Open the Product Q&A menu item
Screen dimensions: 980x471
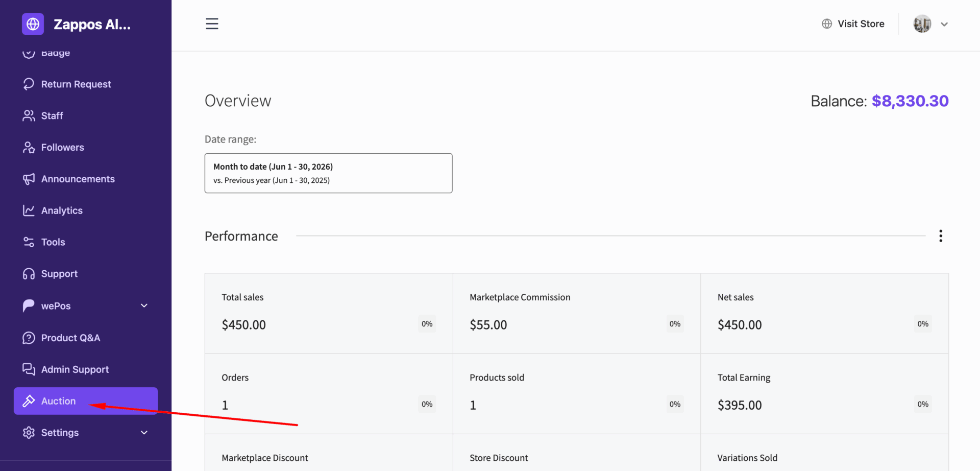86,338
